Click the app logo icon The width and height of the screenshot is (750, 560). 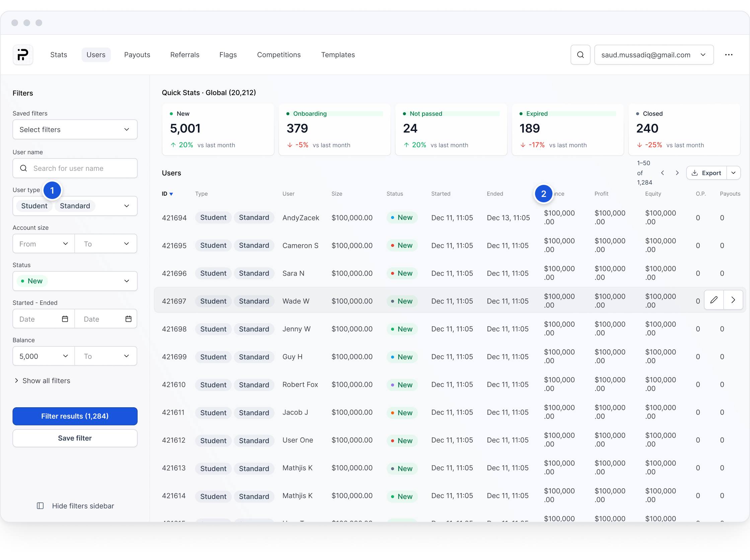pos(23,55)
